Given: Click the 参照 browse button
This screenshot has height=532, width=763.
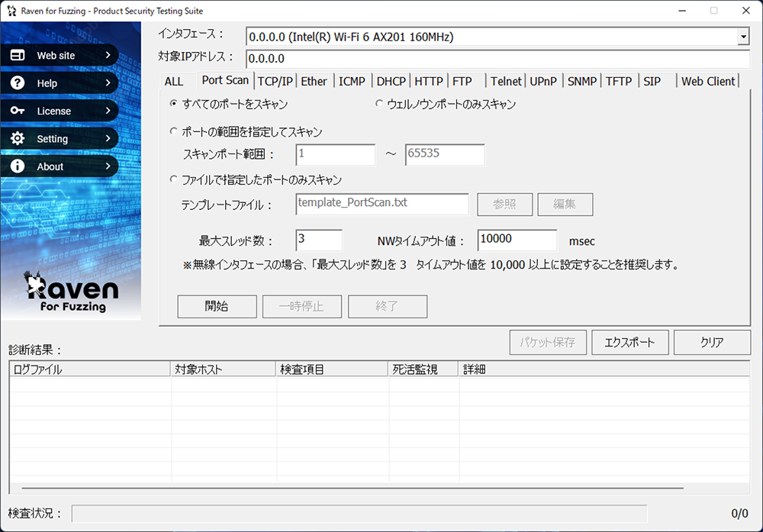Looking at the screenshot, I should pos(504,204).
